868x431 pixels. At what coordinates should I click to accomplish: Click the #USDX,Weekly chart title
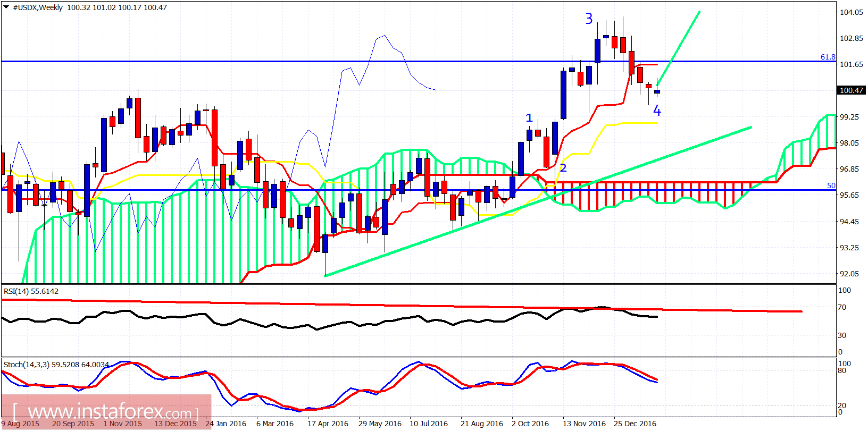click(x=37, y=7)
